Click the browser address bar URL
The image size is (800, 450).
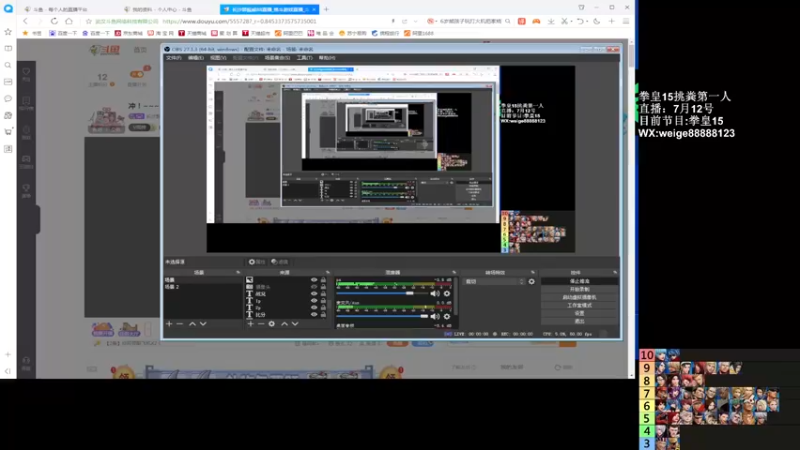239,21
